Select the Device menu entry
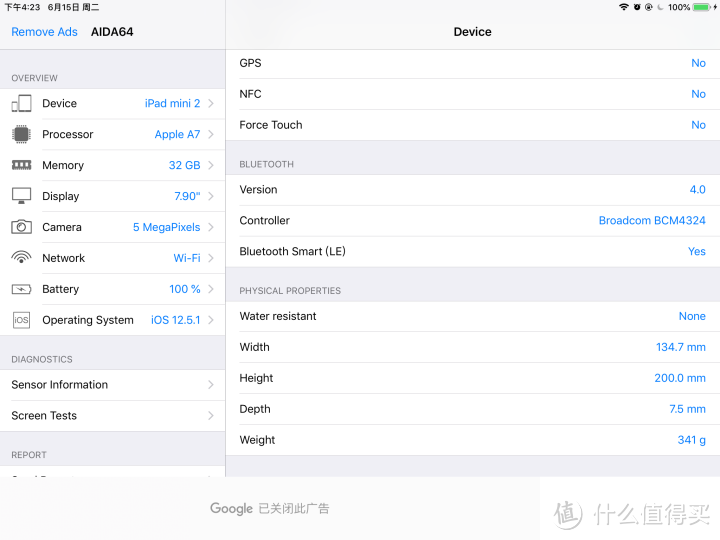 coord(112,103)
